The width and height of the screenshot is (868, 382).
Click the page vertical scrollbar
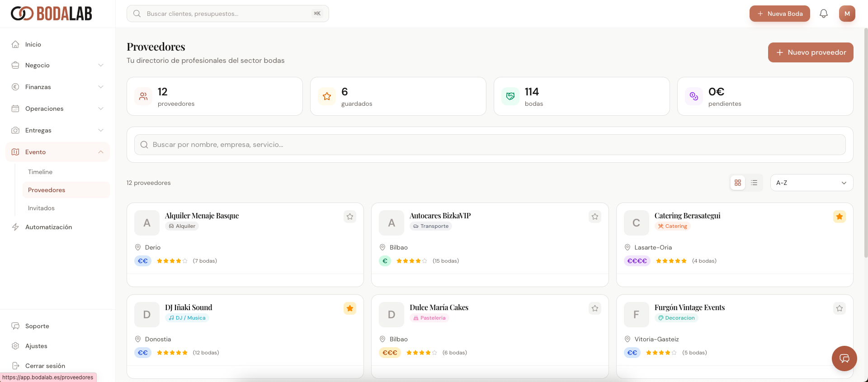coord(865,136)
